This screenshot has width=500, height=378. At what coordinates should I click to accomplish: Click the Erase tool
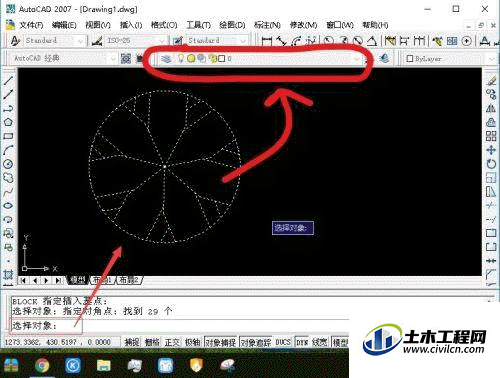point(491,81)
